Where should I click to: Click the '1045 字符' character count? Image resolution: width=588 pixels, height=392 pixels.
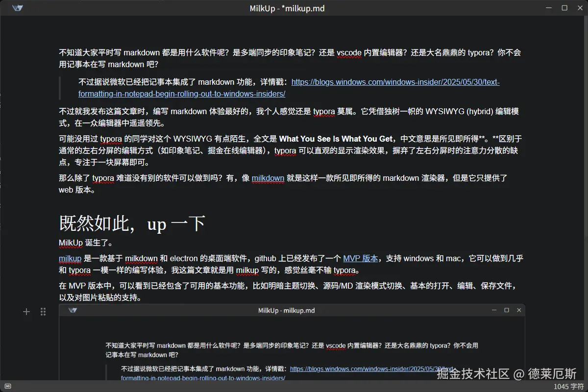pos(568,386)
